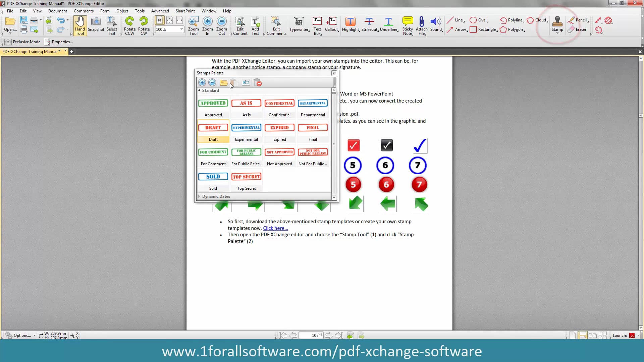Expand the Dynamic Dates section
644x362 pixels.
[199, 196]
